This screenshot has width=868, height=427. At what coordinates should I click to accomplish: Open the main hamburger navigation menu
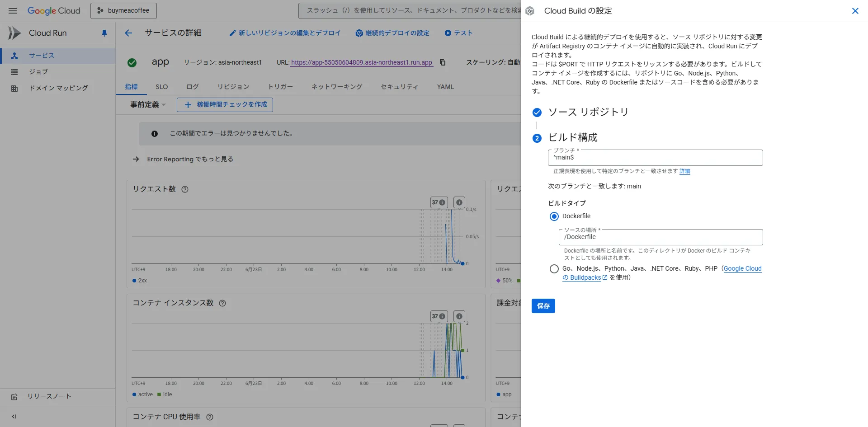13,11
